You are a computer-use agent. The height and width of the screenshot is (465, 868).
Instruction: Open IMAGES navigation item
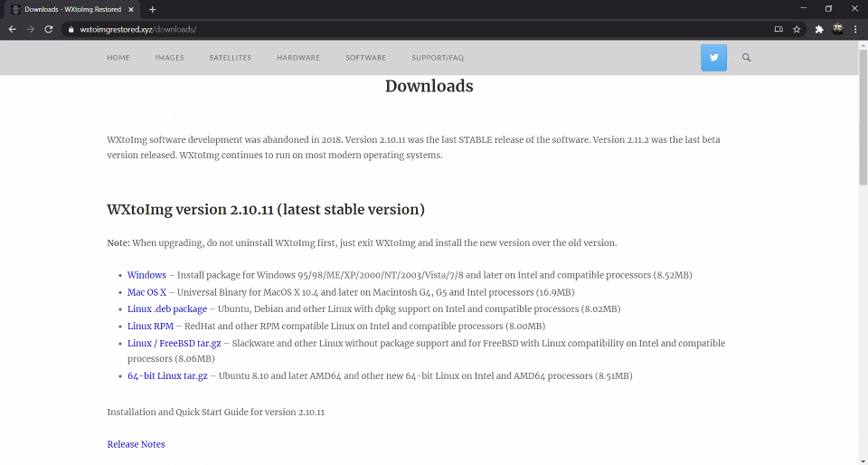[x=169, y=58]
